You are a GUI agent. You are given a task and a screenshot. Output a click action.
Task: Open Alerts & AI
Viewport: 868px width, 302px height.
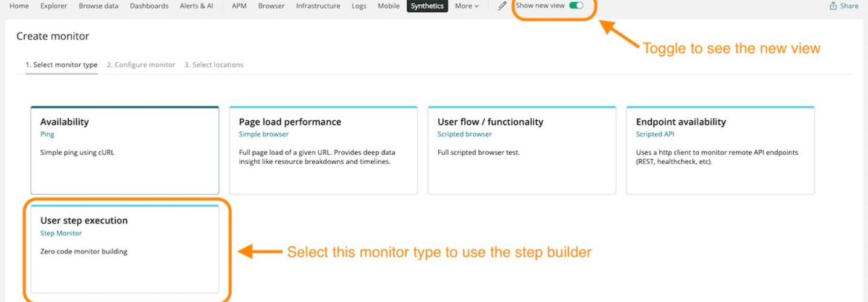point(197,6)
